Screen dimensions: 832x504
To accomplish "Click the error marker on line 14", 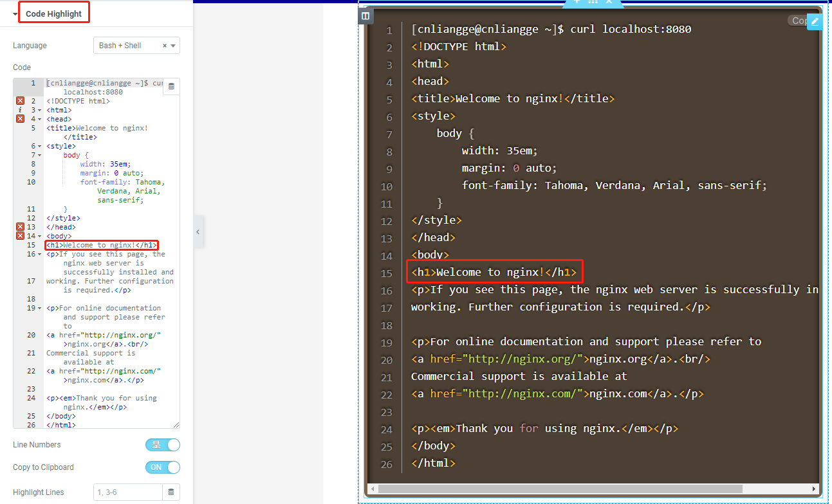I will [20, 236].
